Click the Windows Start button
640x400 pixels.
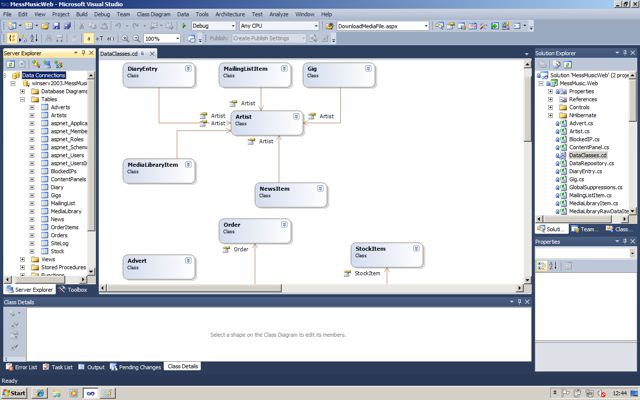pyautogui.click(x=14, y=393)
